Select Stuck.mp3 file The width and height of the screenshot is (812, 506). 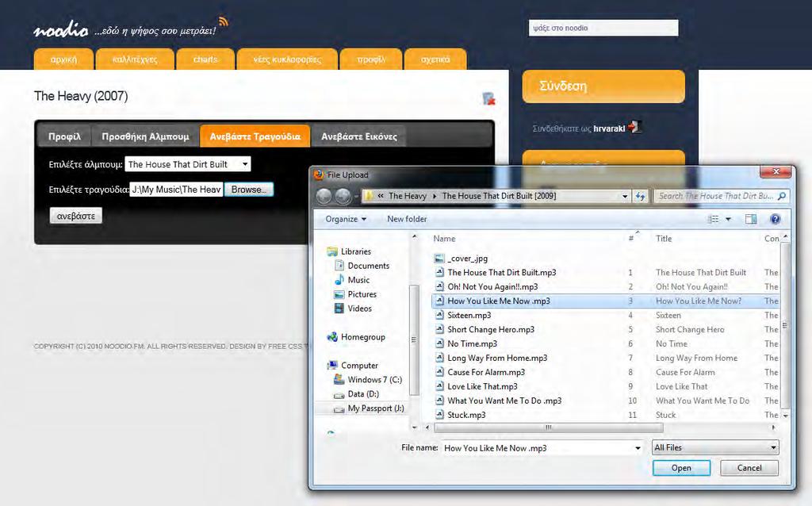(466, 415)
